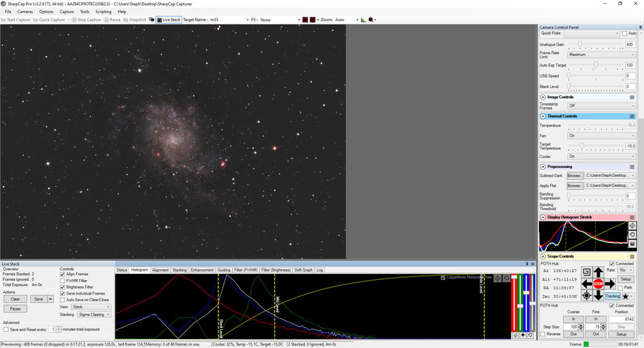Open the Capture menu
This screenshot has width=644, height=348.
click(x=66, y=12)
